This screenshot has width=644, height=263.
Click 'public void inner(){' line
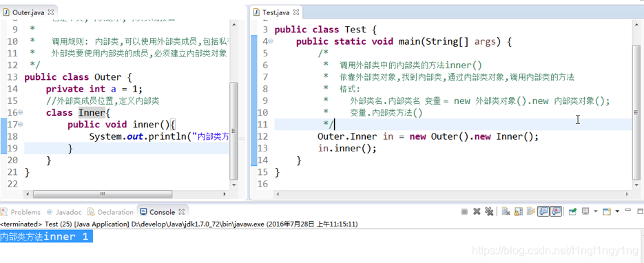[122, 125]
